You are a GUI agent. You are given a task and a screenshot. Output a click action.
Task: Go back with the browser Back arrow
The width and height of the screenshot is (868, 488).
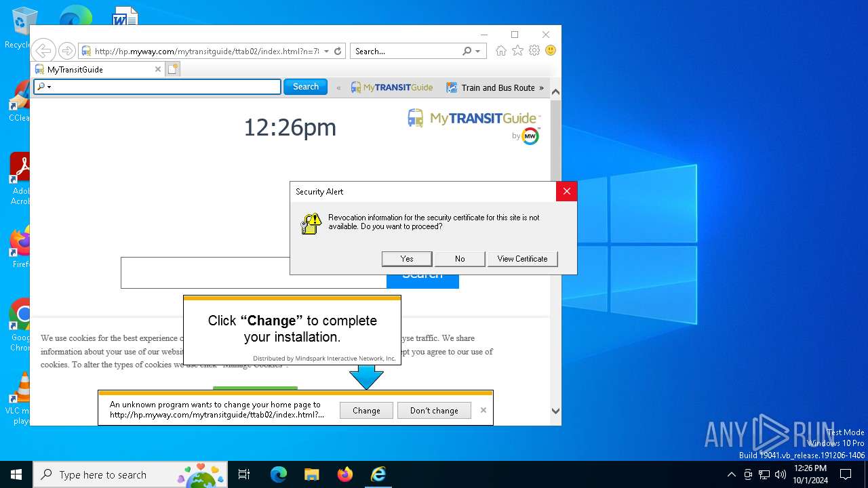[x=43, y=51]
